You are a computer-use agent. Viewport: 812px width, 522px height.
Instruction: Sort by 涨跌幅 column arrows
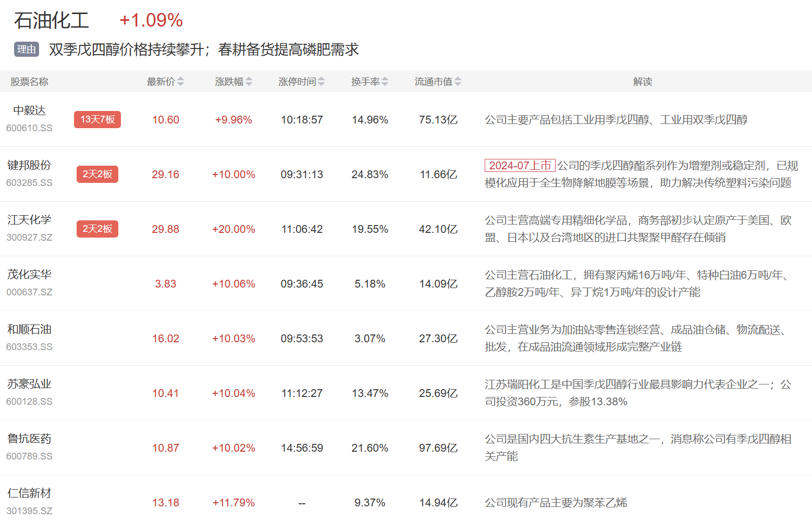249,82
